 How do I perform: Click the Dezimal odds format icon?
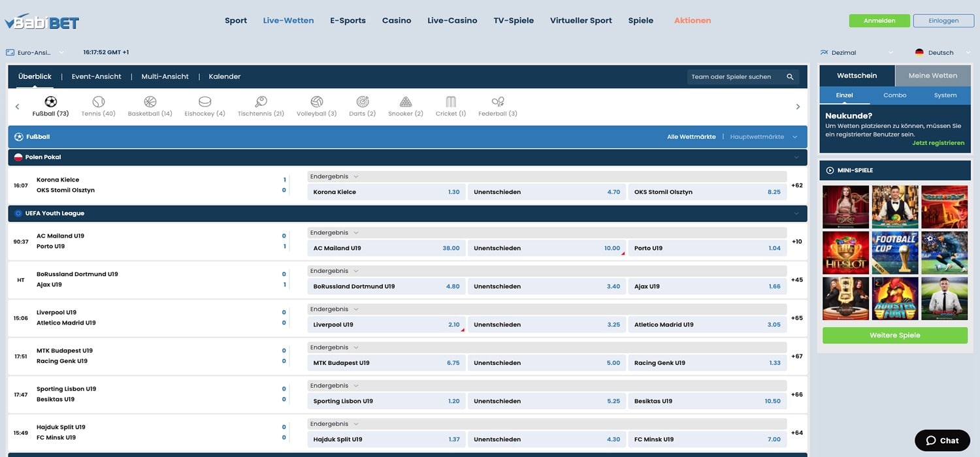point(825,52)
